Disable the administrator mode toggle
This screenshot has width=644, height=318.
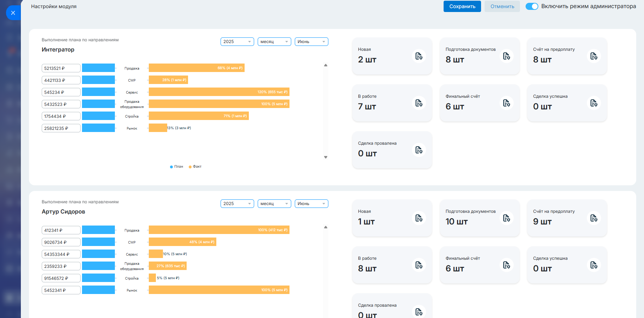pyautogui.click(x=532, y=6)
